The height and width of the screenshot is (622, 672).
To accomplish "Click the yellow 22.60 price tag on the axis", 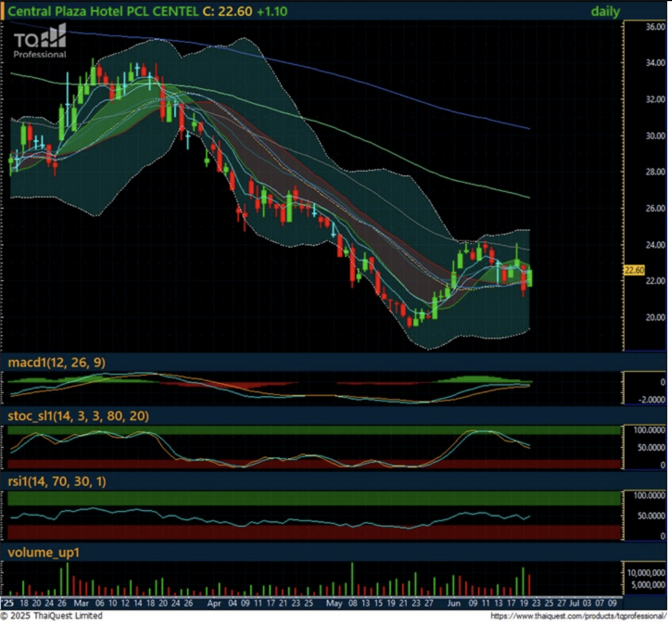I will tap(635, 270).
